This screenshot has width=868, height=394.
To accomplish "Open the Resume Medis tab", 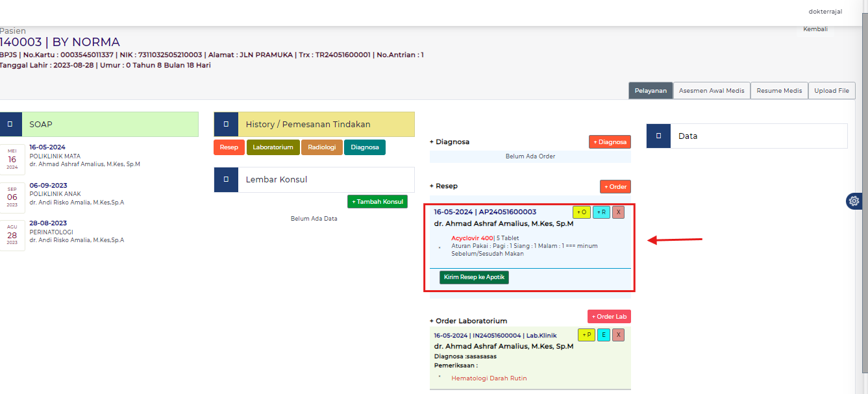I will click(779, 91).
